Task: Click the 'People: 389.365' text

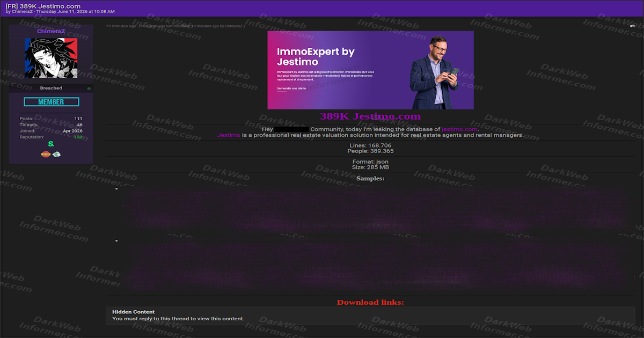Action: coord(370,151)
